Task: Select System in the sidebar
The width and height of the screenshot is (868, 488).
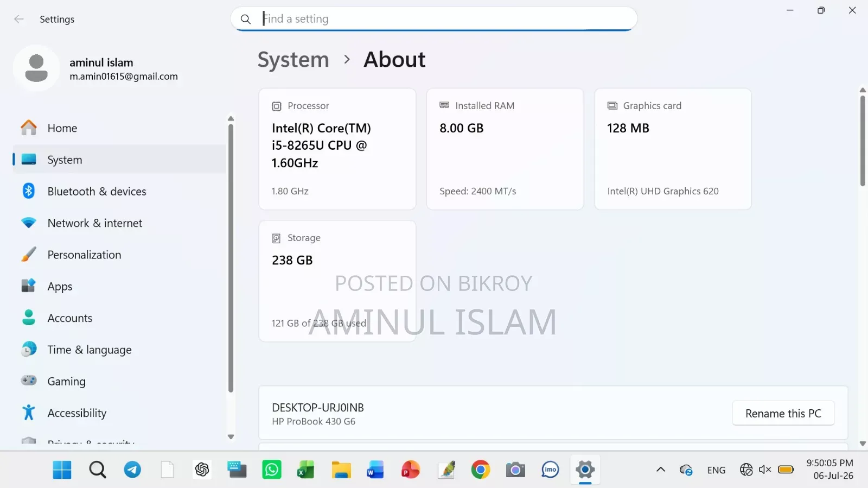Action: pyautogui.click(x=119, y=160)
